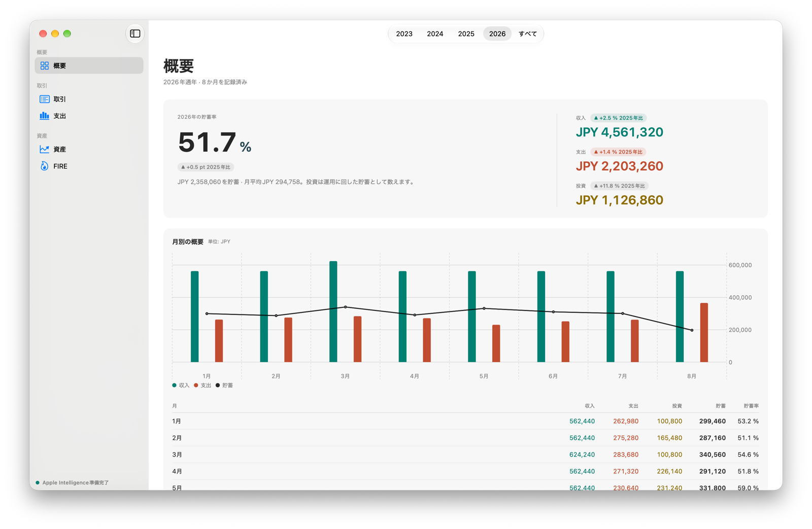The width and height of the screenshot is (812, 529).
Task: Click the 貯蓄率 column header in table
Action: click(x=751, y=406)
